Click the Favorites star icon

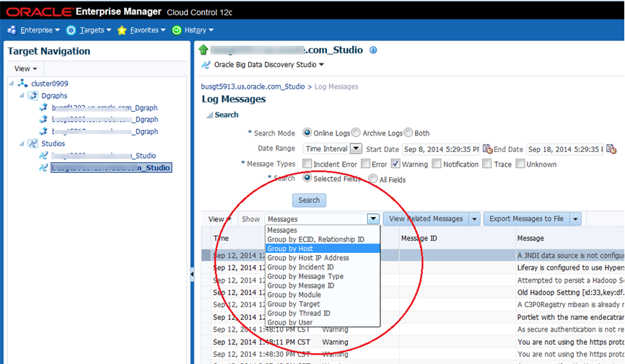point(122,30)
